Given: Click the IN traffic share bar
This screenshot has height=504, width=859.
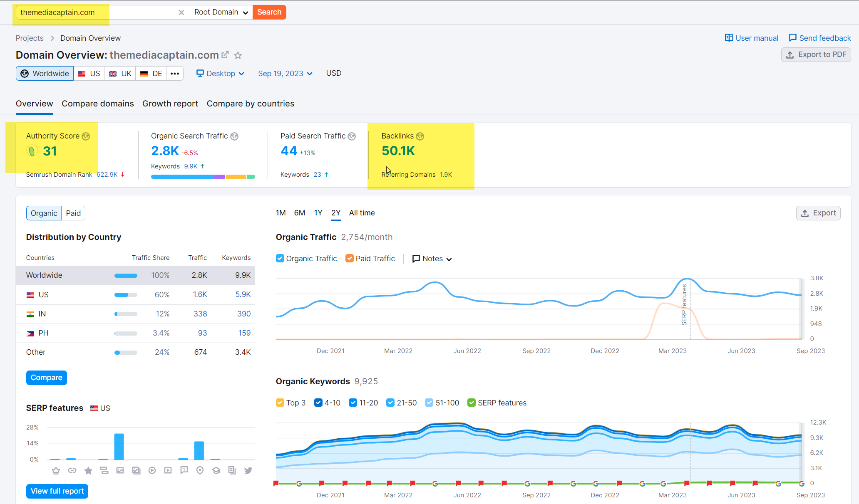Looking at the screenshot, I should (x=126, y=314).
